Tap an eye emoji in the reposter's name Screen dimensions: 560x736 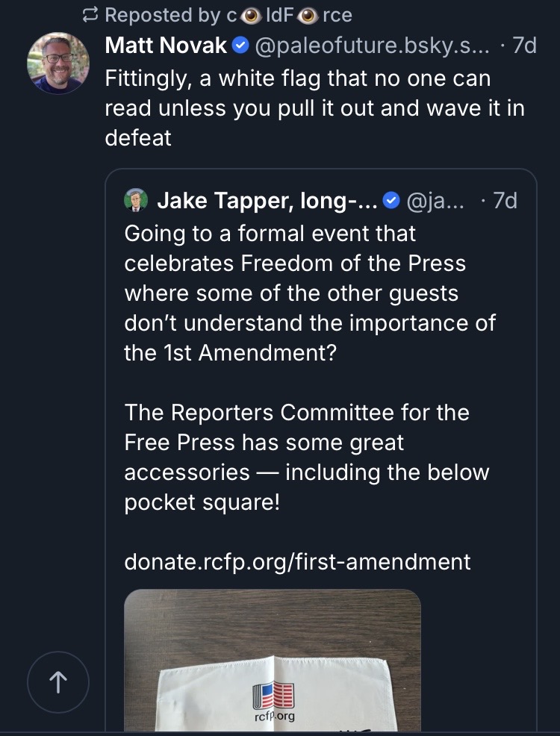point(249,14)
